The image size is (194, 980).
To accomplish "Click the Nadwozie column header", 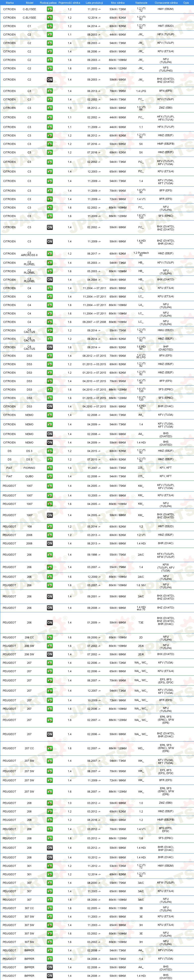I will pos(141,3).
